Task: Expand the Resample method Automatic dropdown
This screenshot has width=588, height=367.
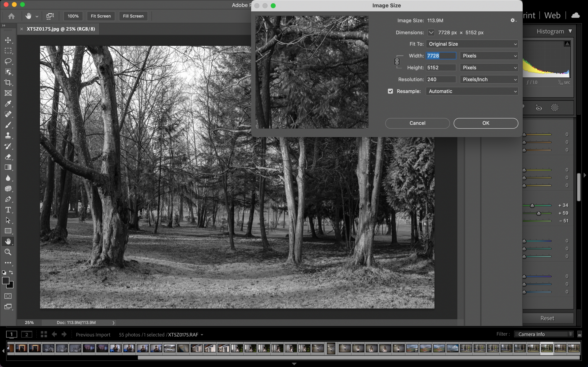Action: point(472,91)
